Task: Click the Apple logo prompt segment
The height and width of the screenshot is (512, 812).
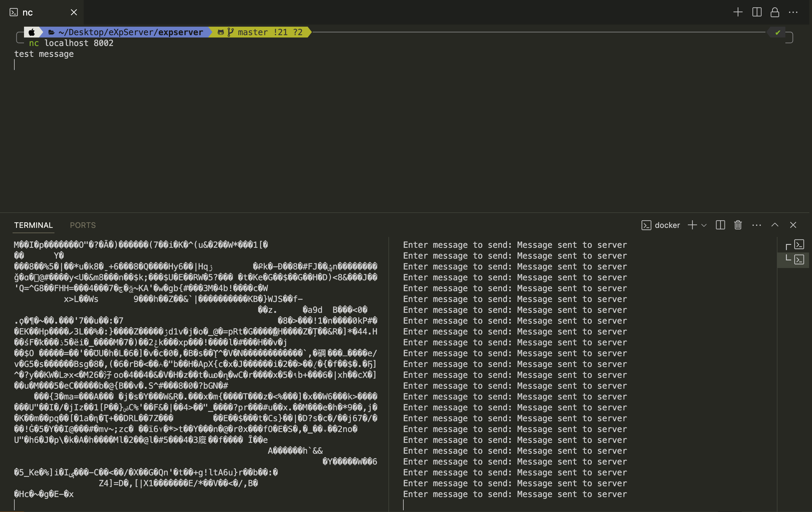Action: 32,33
